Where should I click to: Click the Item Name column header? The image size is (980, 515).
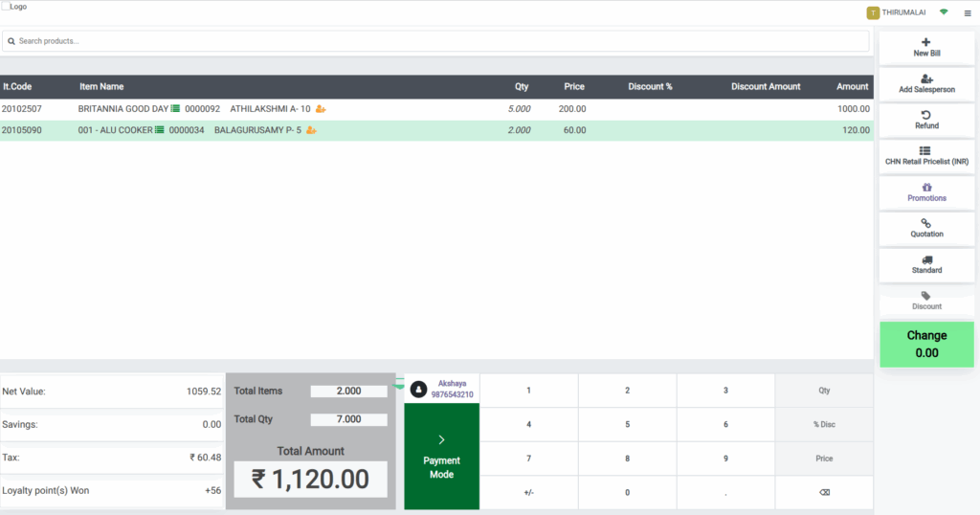pyautogui.click(x=101, y=87)
